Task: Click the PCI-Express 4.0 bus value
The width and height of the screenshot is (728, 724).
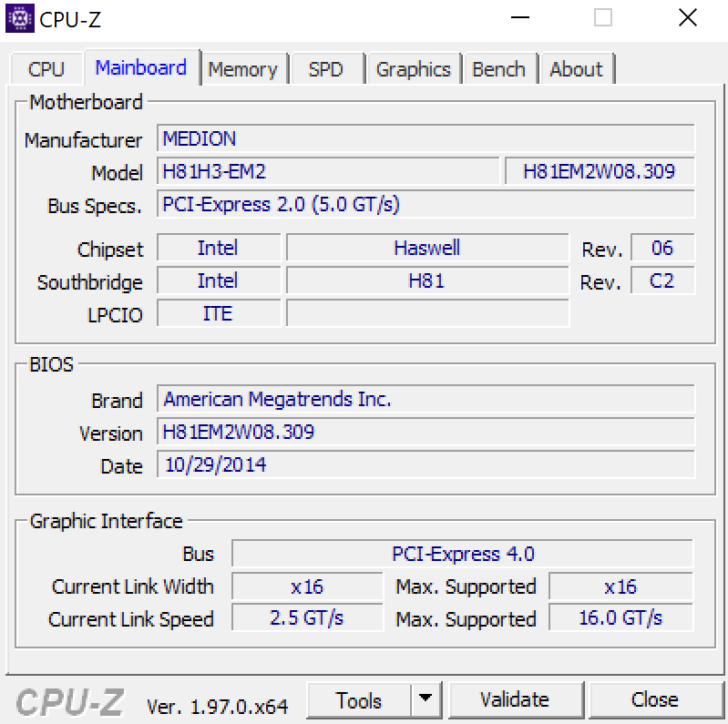Action: [463, 554]
